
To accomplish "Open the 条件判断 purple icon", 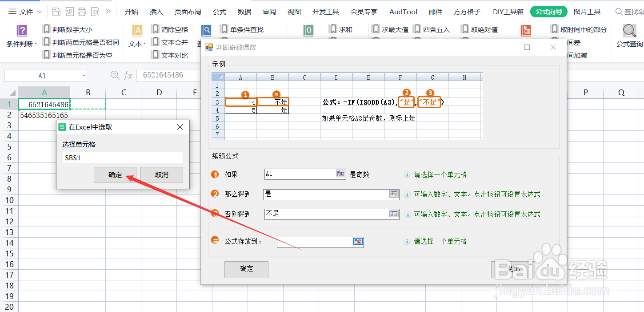I will tap(22, 31).
